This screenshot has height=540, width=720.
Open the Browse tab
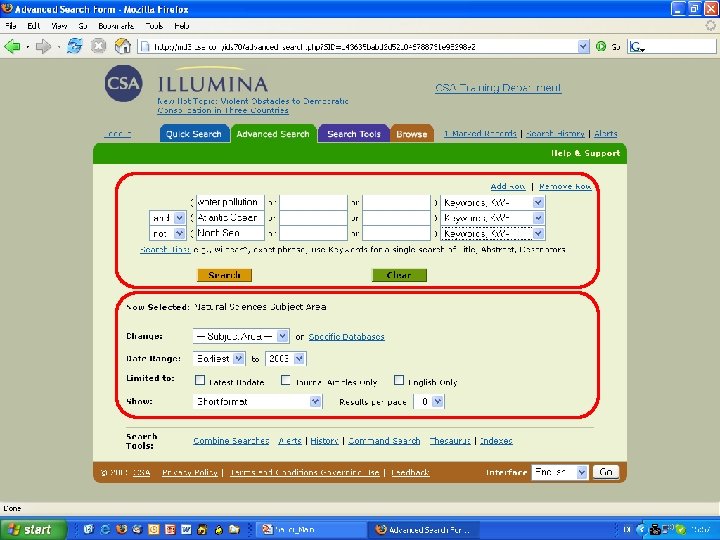411,134
